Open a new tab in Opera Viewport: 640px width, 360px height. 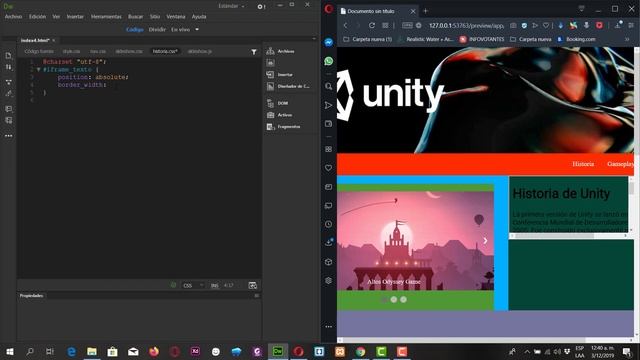pyautogui.click(x=425, y=11)
